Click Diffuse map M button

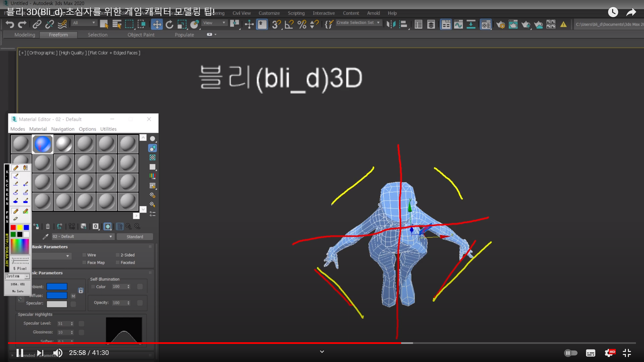coord(73,296)
